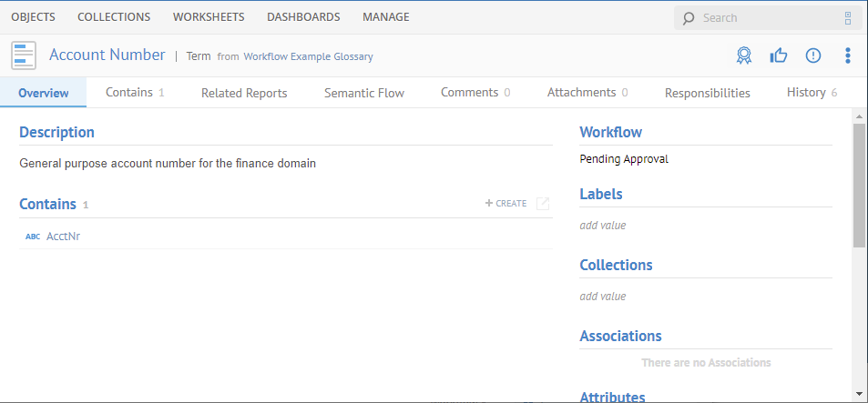Screen dimensions: 868x403
Task: Click the magnifier icon in search box
Action: tap(689, 18)
